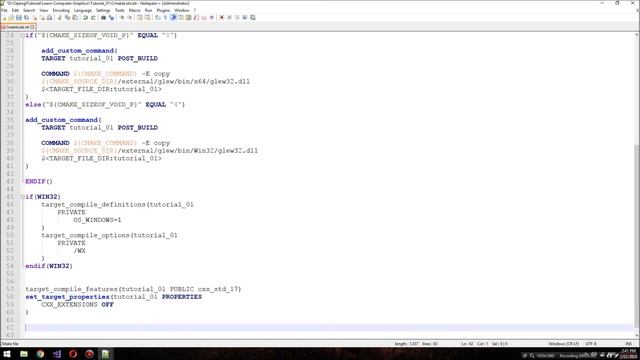Click the Redo toolbar icon
The width and height of the screenshot is (640, 360).
click(x=93, y=18)
